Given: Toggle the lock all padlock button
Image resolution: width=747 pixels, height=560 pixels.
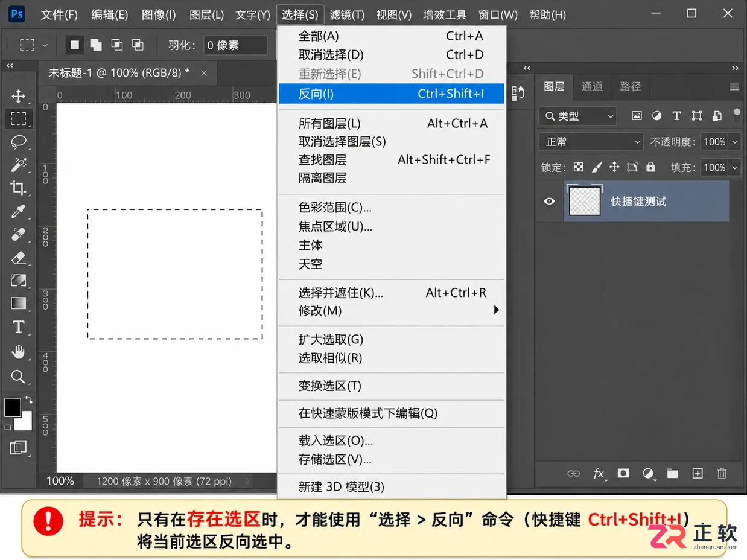Looking at the screenshot, I should [650, 167].
